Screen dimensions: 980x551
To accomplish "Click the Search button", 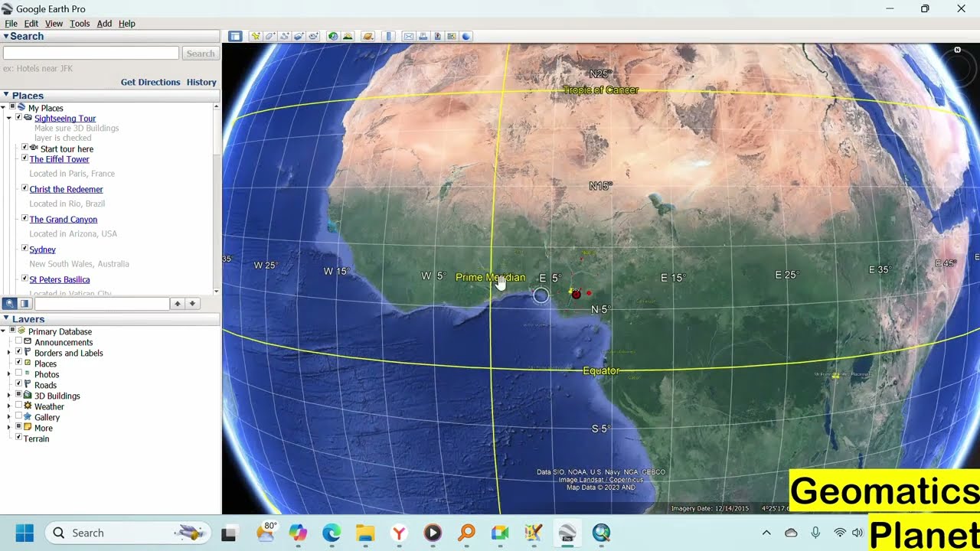I will pyautogui.click(x=201, y=53).
